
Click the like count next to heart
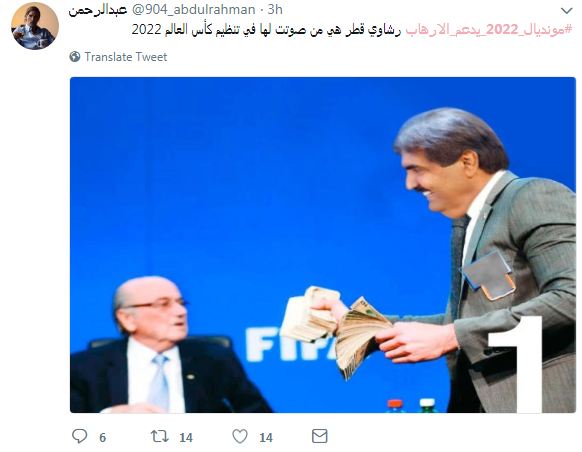266,438
